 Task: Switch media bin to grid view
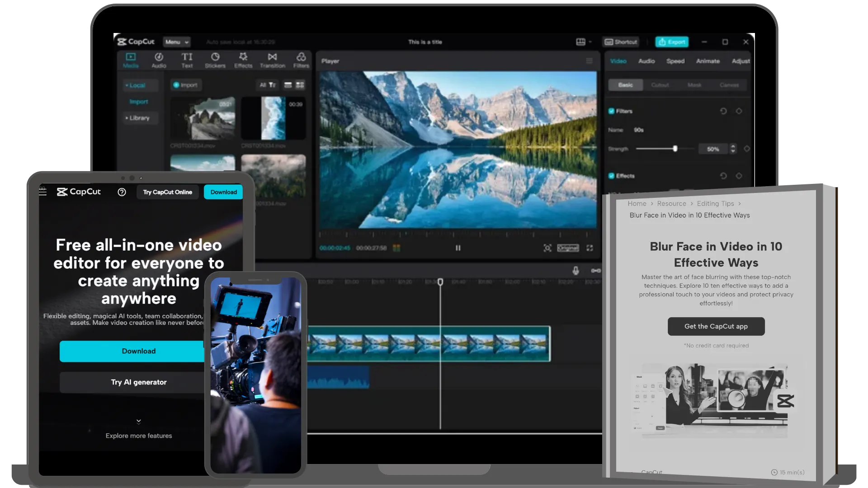click(300, 85)
